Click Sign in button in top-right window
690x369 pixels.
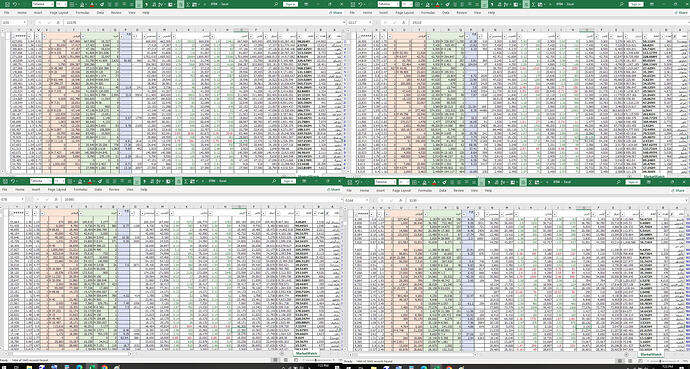(636, 4)
